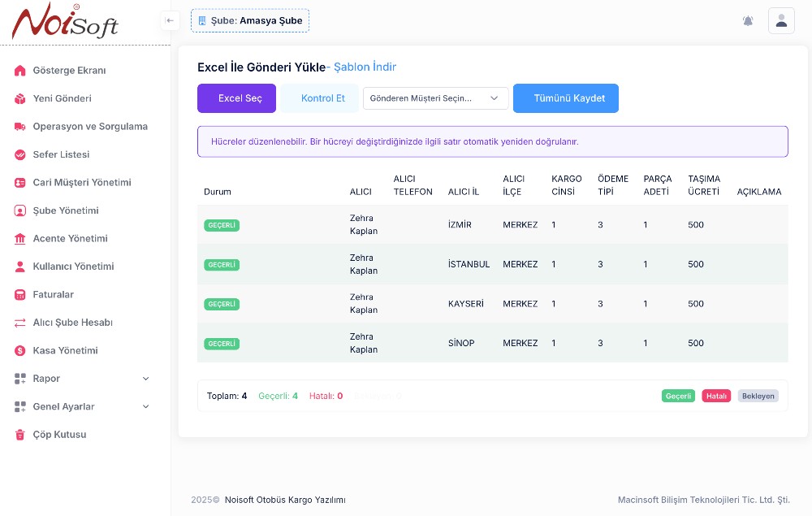Click the Operasyon ve Sorgulama truck icon
This screenshot has height=516, width=812.
20,127
